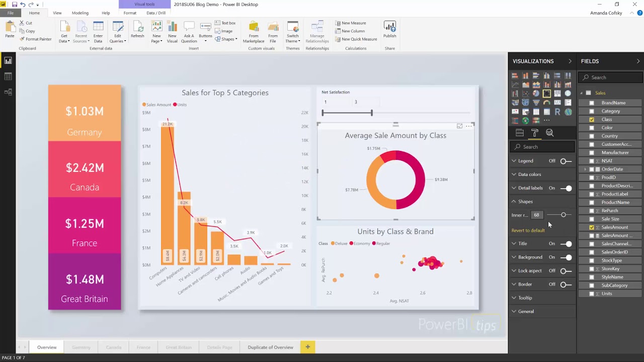Image resolution: width=644 pixels, height=362 pixels.
Task: Click the Format Painter button
Action: click(x=35, y=39)
